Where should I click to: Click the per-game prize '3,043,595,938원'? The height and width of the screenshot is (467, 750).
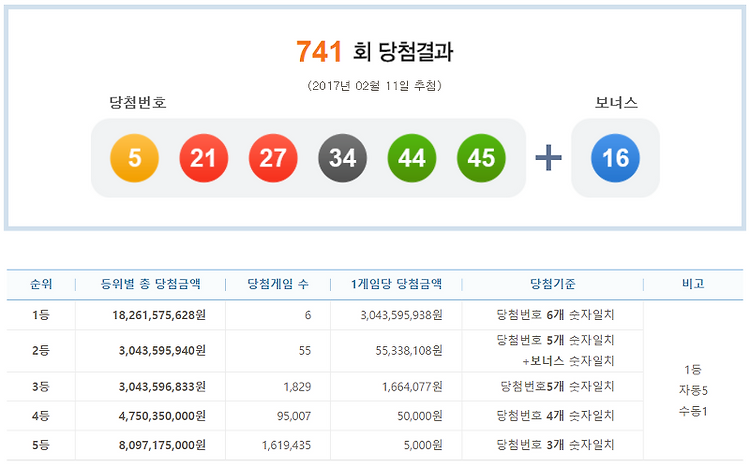(x=402, y=315)
